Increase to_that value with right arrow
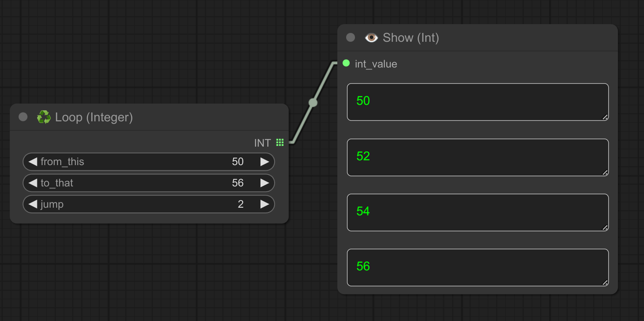The width and height of the screenshot is (644, 321). tap(265, 183)
